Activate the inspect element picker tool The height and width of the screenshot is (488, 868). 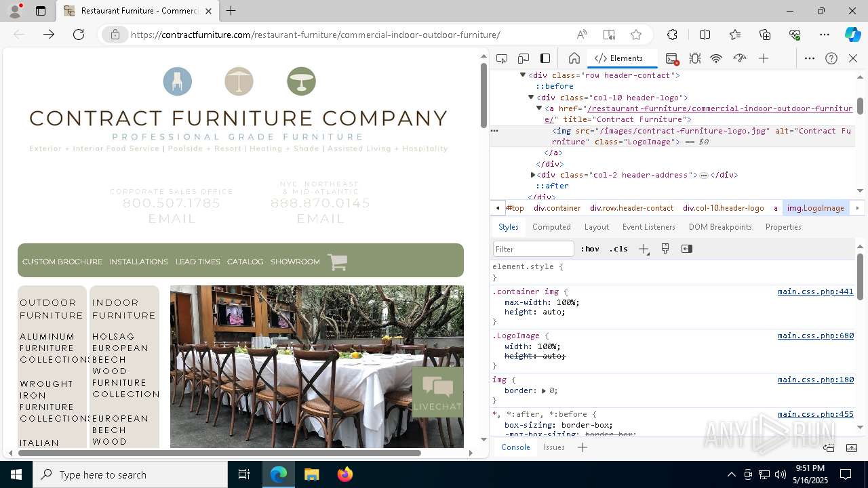pyautogui.click(x=502, y=58)
